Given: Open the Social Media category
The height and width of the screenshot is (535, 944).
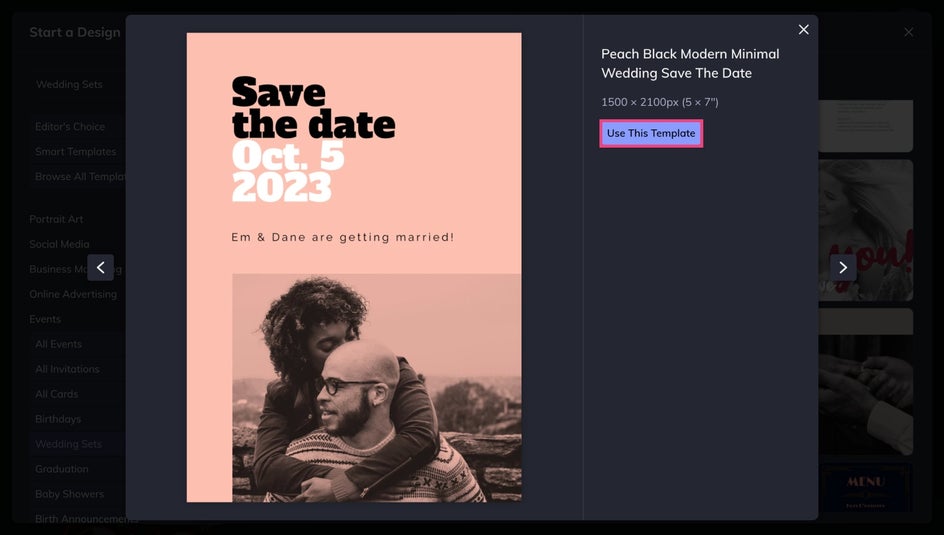Looking at the screenshot, I should coord(59,244).
